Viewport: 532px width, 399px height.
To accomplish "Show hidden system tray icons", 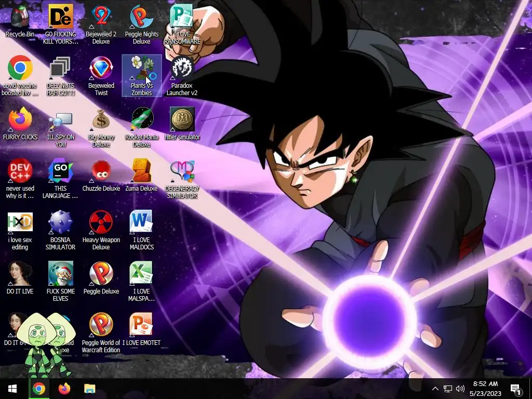I will click(435, 389).
